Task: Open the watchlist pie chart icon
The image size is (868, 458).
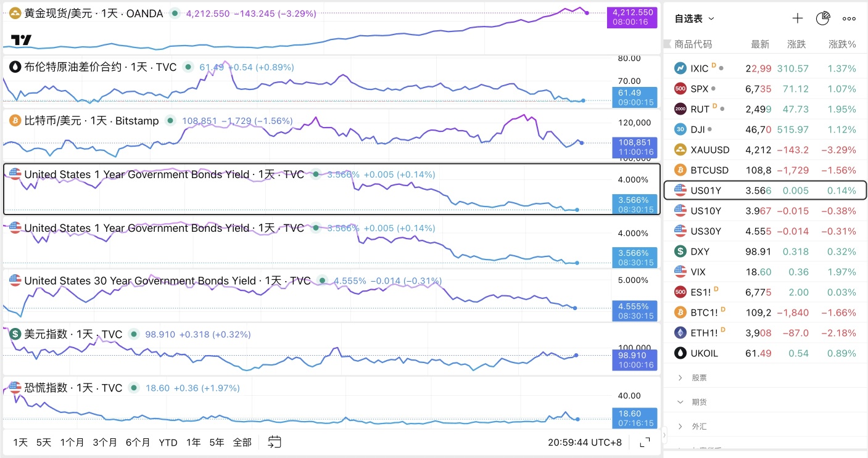Action: (823, 18)
